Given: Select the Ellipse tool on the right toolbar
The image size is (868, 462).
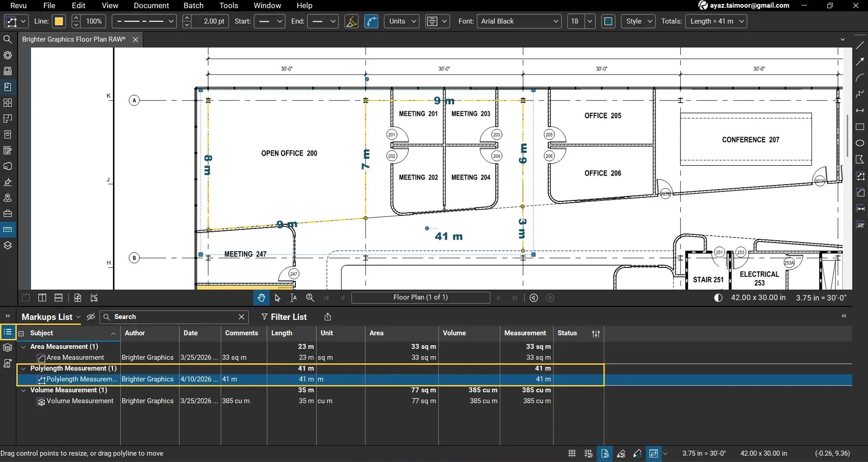Looking at the screenshot, I should tap(860, 143).
